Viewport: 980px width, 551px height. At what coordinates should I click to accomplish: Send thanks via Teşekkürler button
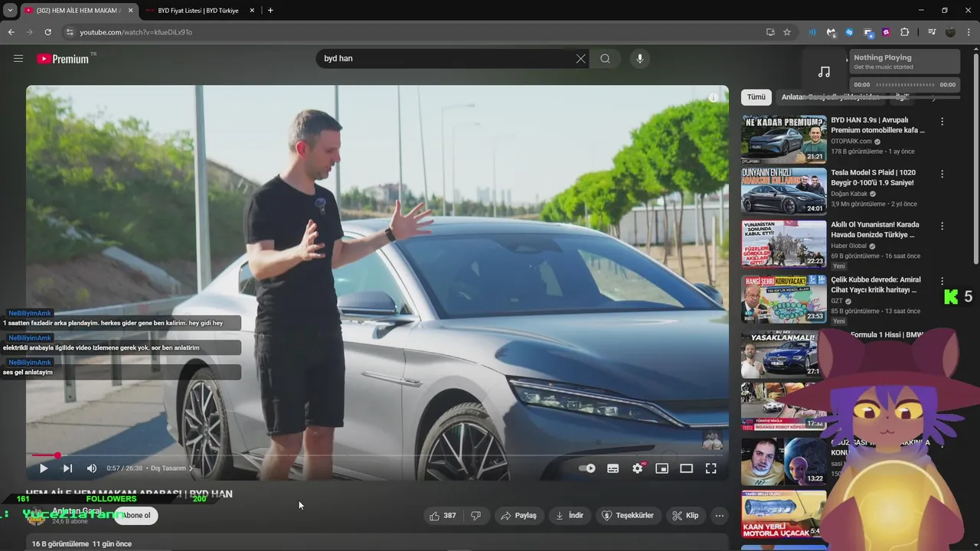[629, 516]
